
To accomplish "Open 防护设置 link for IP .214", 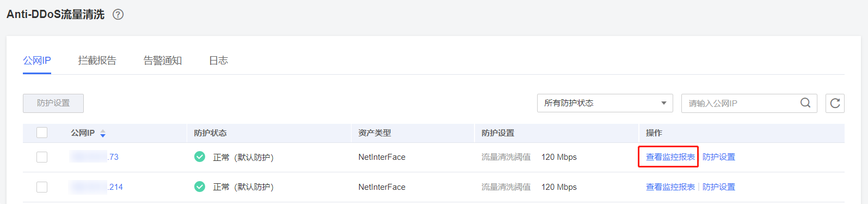I will (718, 187).
